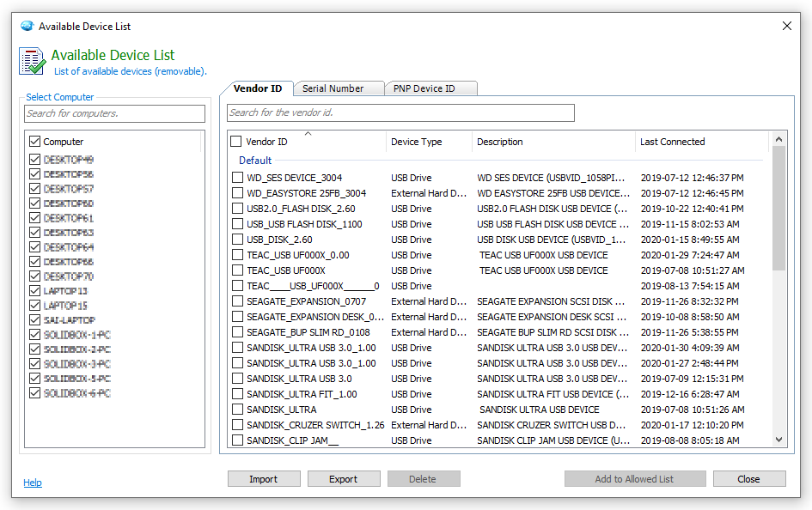Select the SEAGATE_EXPANSION DESK row
This screenshot has height=510, width=812.
(498, 317)
